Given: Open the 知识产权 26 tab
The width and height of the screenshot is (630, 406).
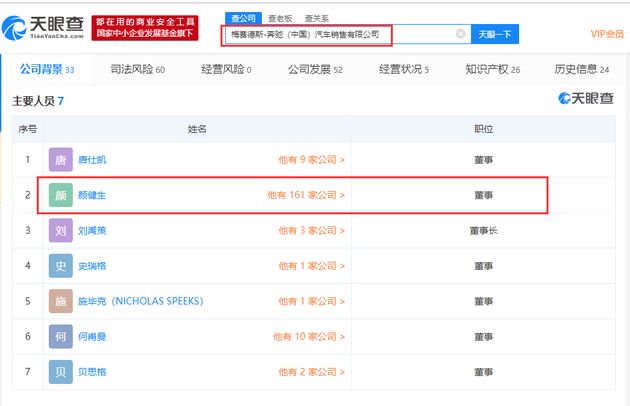Looking at the screenshot, I should pos(493,69).
